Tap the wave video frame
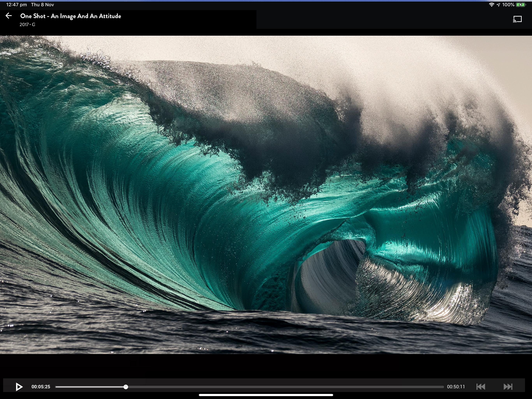Image resolution: width=532 pixels, height=399 pixels. 266,194
